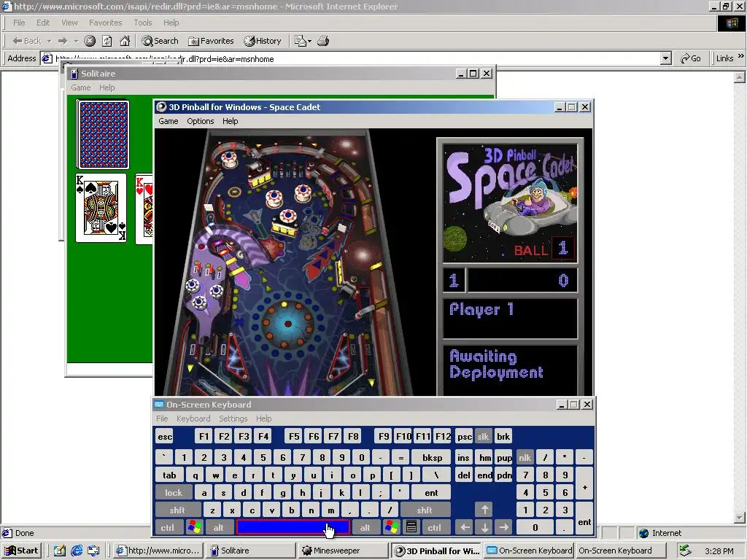Click the tab key on On-Screen Keyboard
The height and width of the screenshot is (560, 747).
(x=169, y=475)
